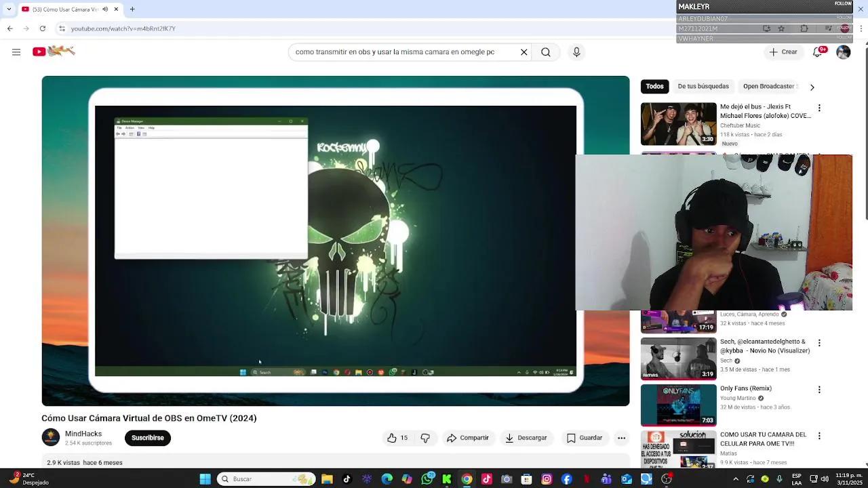The height and width of the screenshot is (488, 868).
Task: Click the Chrome address bar URL
Action: click(123, 28)
